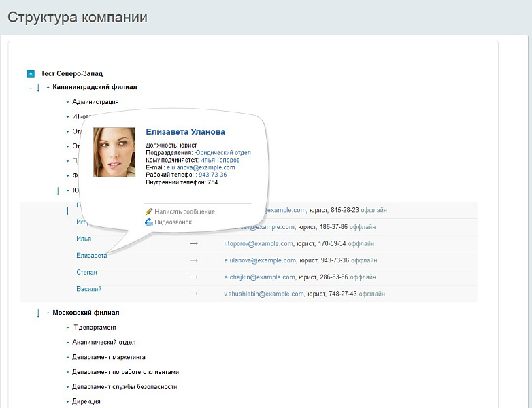This screenshot has height=408, width=532.
Task: Expand the Дирекция department
Action: pyautogui.click(x=67, y=402)
